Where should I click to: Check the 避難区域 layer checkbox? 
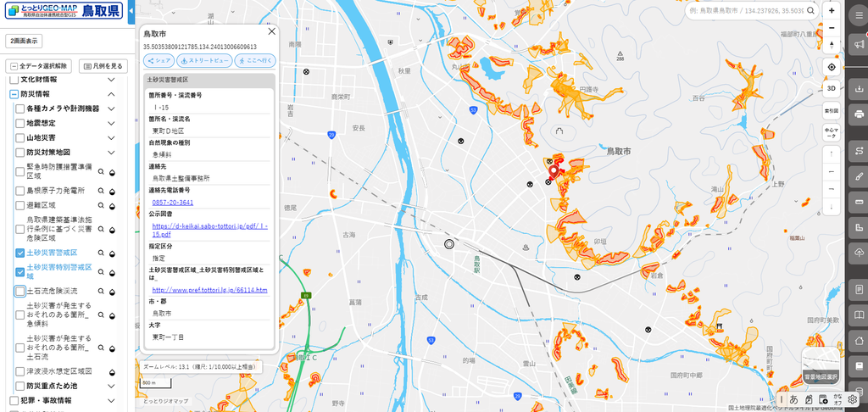coord(20,205)
